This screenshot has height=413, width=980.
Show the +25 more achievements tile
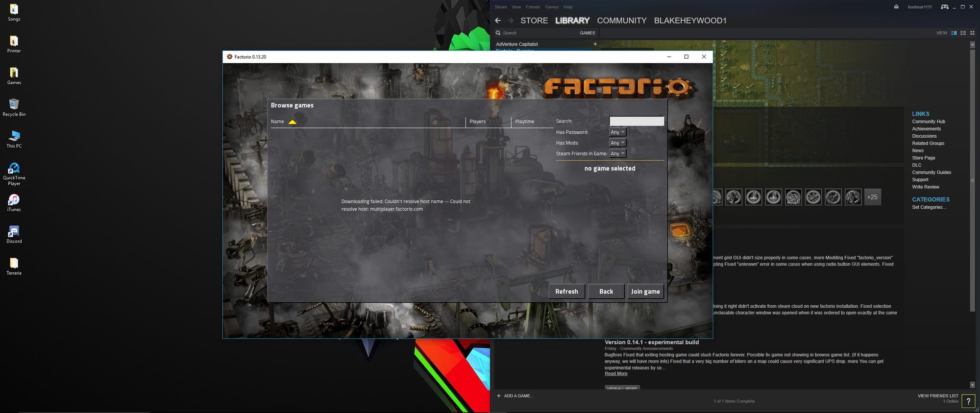pyautogui.click(x=873, y=197)
